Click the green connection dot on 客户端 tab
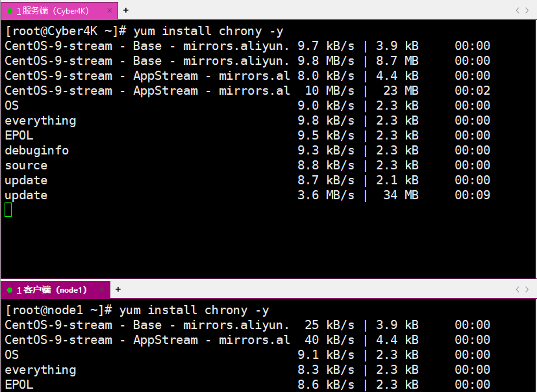Screen dimensions: 537x392 (10, 290)
